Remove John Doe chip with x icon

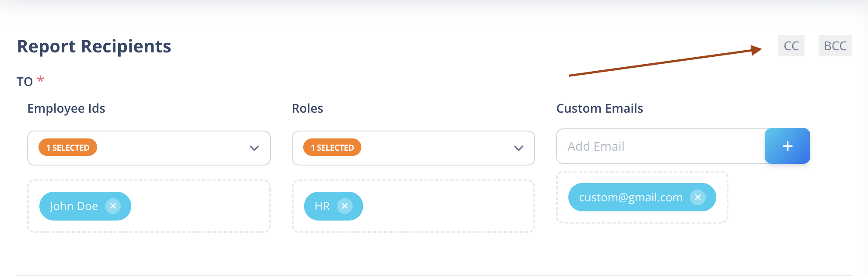pyautogui.click(x=113, y=206)
